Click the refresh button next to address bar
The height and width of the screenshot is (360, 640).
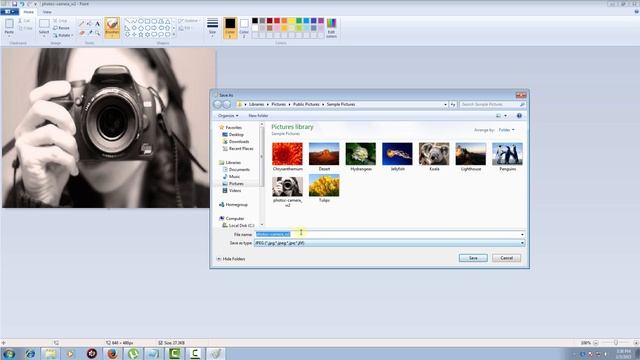coord(453,104)
